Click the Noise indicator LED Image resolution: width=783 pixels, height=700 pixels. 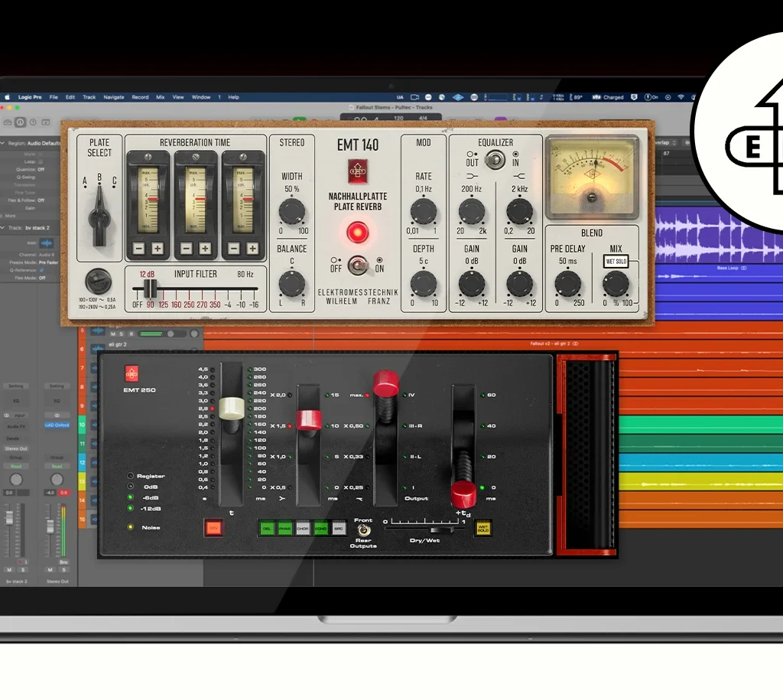130,527
